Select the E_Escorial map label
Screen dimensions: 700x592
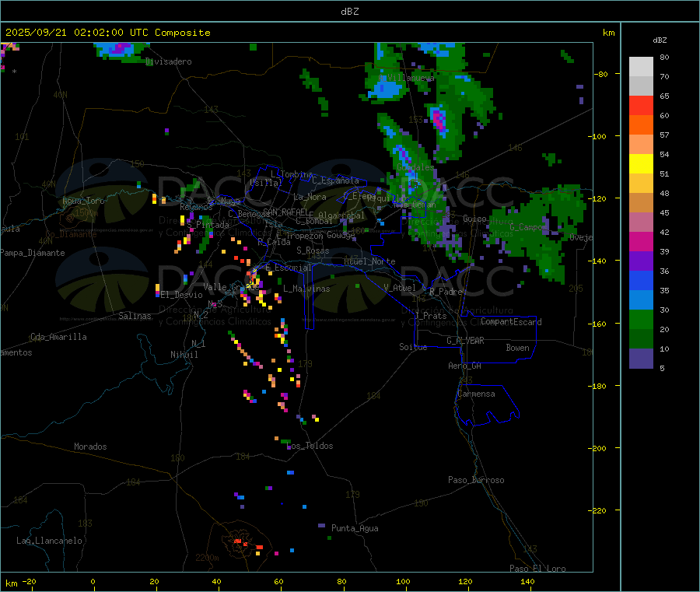coord(289,268)
